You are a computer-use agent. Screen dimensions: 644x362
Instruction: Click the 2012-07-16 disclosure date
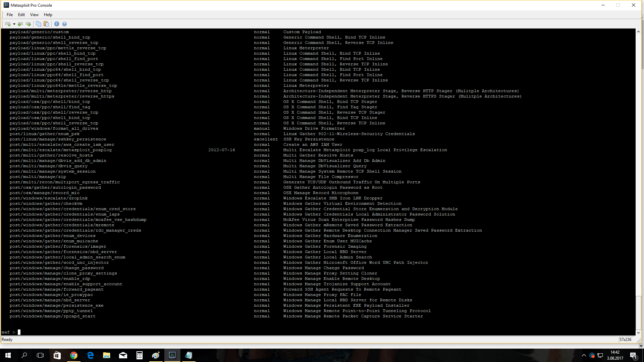[222, 150]
